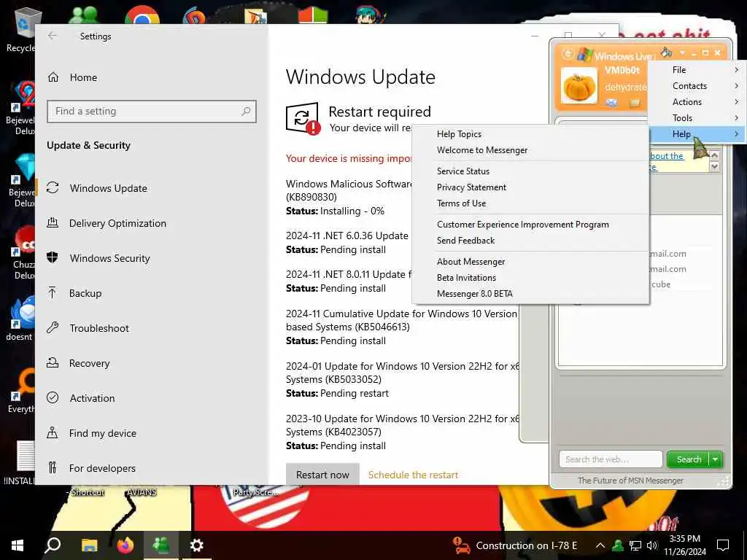Click Messenger 8.0 BETA menu entry
Viewport: 747px width, 560px height.
coord(530,294)
